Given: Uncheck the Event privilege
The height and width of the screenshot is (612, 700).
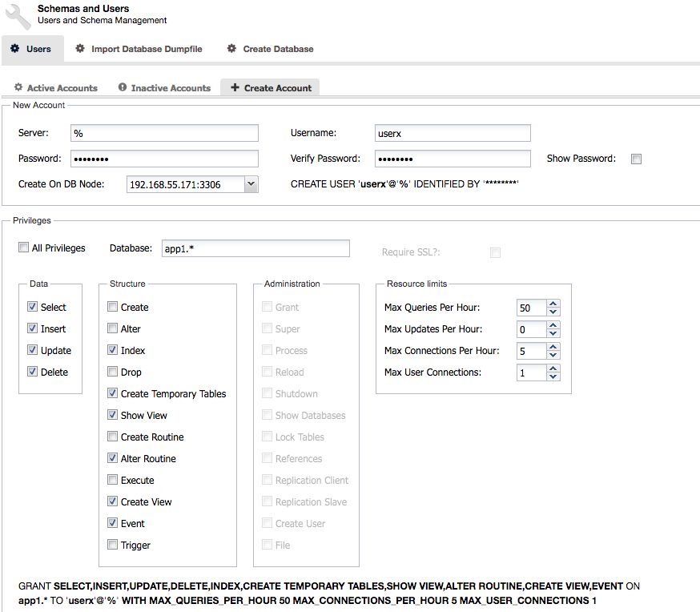Looking at the screenshot, I should tap(112, 523).
